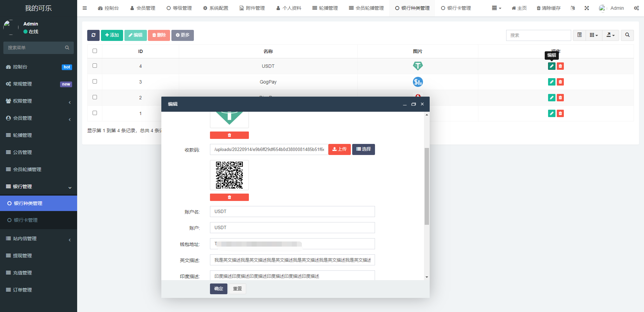Remove the QR code image with red trash bar

(229, 197)
